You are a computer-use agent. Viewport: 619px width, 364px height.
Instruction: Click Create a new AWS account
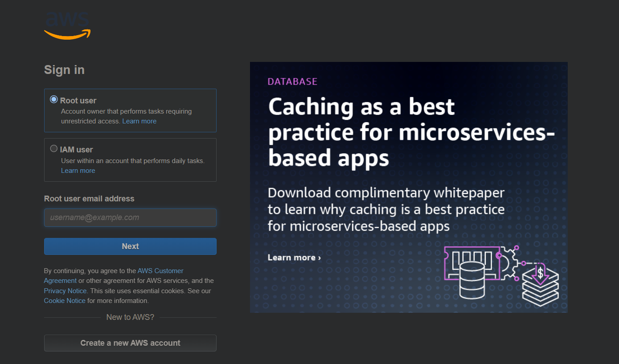coord(130,343)
